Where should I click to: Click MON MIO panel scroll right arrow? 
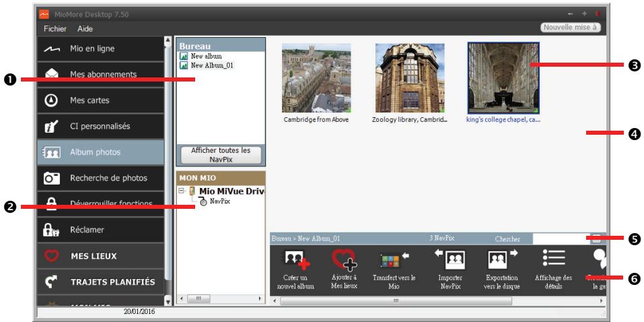tap(259, 298)
